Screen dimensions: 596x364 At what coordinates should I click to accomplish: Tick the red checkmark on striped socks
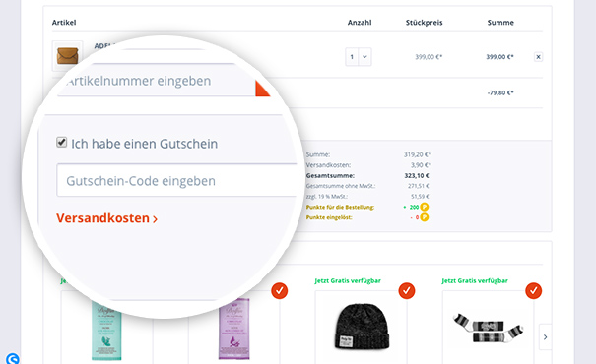tap(533, 291)
